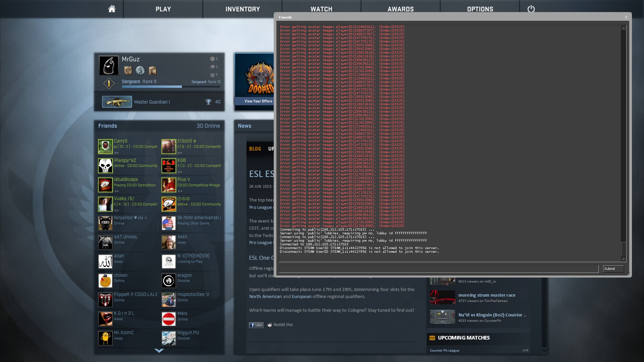
Task: Click the power quit icon
Action: pyautogui.click(x=531, y=9)
